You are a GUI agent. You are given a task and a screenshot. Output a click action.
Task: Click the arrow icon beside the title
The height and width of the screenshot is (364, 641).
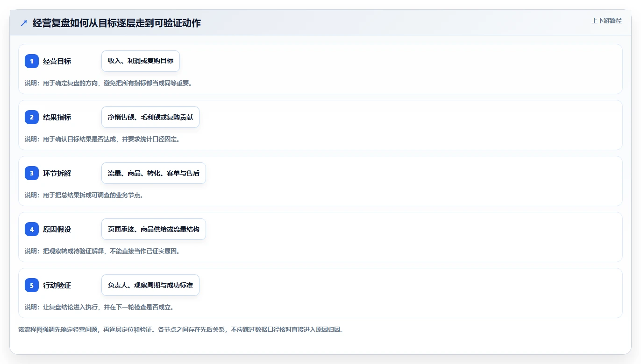tap(24, 23)
